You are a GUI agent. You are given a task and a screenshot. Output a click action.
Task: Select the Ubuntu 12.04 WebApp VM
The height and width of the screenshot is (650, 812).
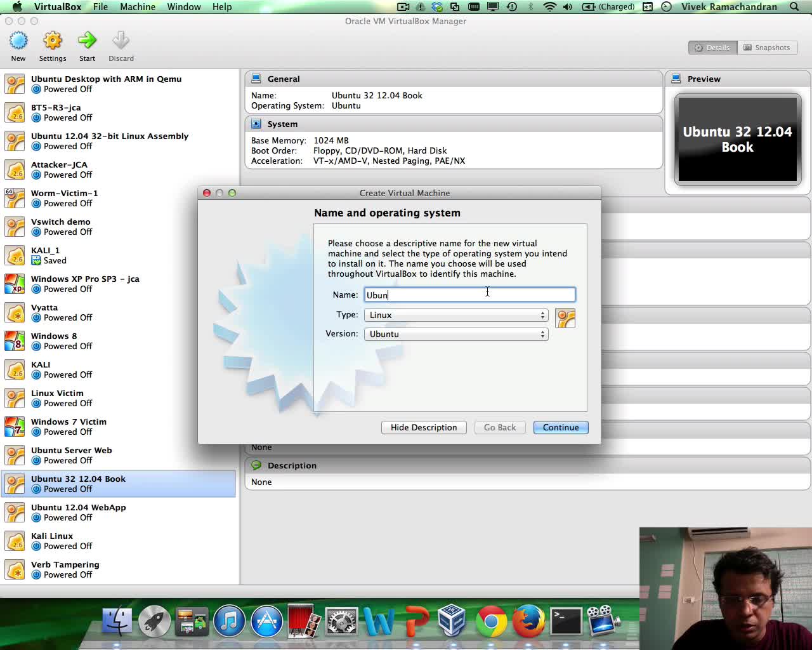coord(119,512)
